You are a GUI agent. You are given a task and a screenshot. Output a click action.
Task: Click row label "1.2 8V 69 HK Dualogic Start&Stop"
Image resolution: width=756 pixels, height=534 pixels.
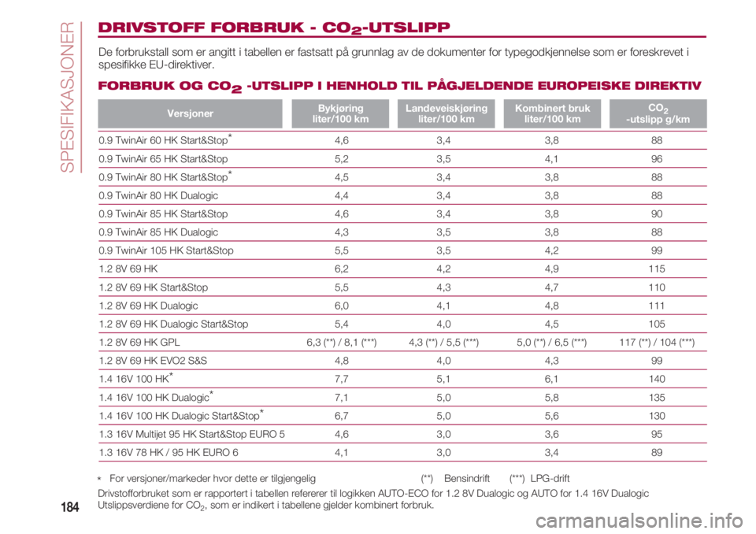pos(173,324)
